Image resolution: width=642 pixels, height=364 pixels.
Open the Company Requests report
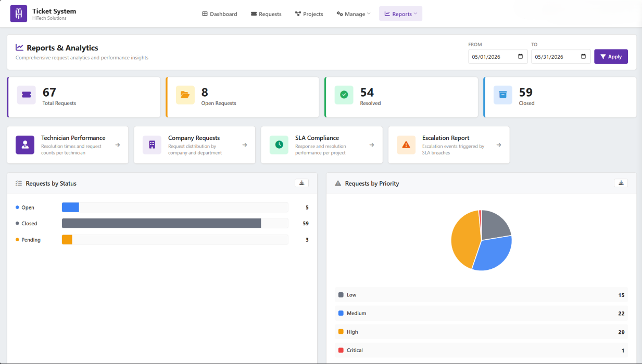pyautogui.click(x=195, y=145)
